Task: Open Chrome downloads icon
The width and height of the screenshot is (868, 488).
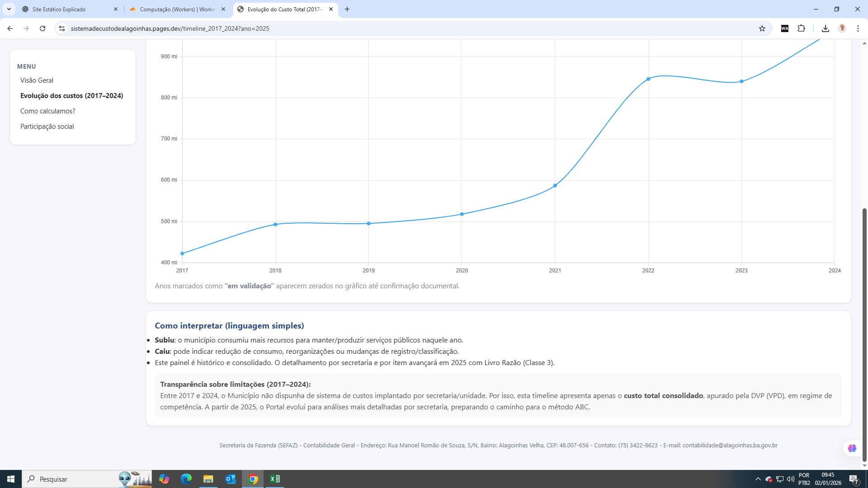Action: pos(825,28)
